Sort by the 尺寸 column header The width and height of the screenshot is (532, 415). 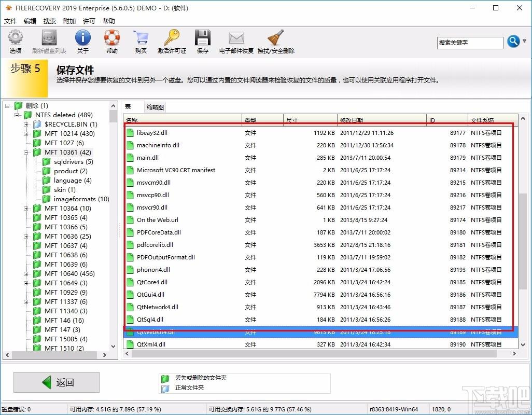pyautogui.click(x=310, y=120)
